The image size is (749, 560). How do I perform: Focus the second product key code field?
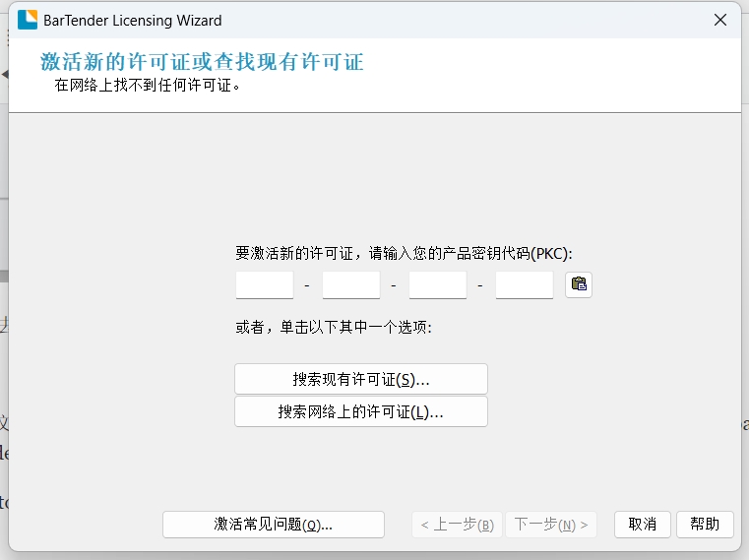[x=351, y=284]
